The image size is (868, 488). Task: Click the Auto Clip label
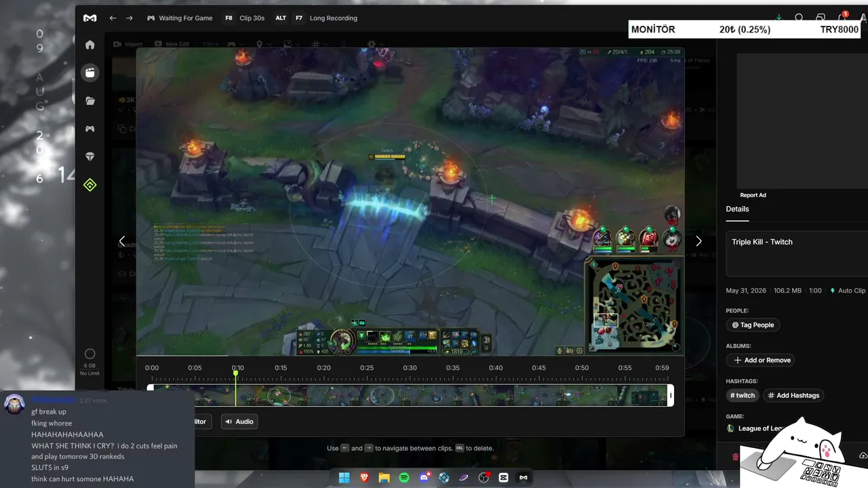click(x=848, y=291)
